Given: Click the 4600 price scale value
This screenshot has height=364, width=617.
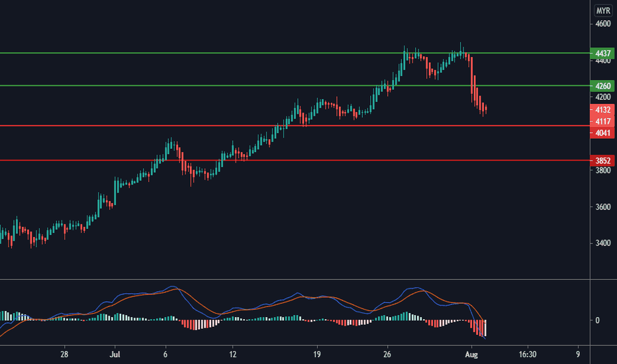Looking at the screenshot, I should pyautogui.click(x=603, y=24).
